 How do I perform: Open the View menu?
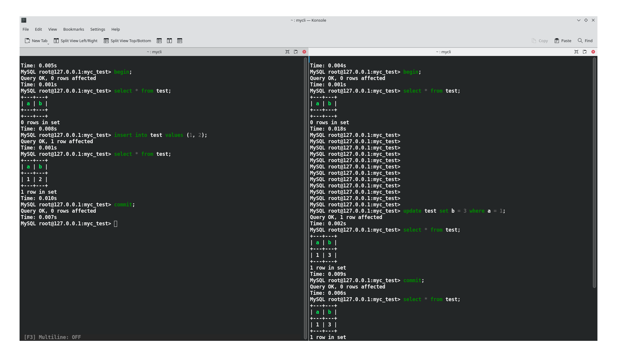(x=52, y=29)
